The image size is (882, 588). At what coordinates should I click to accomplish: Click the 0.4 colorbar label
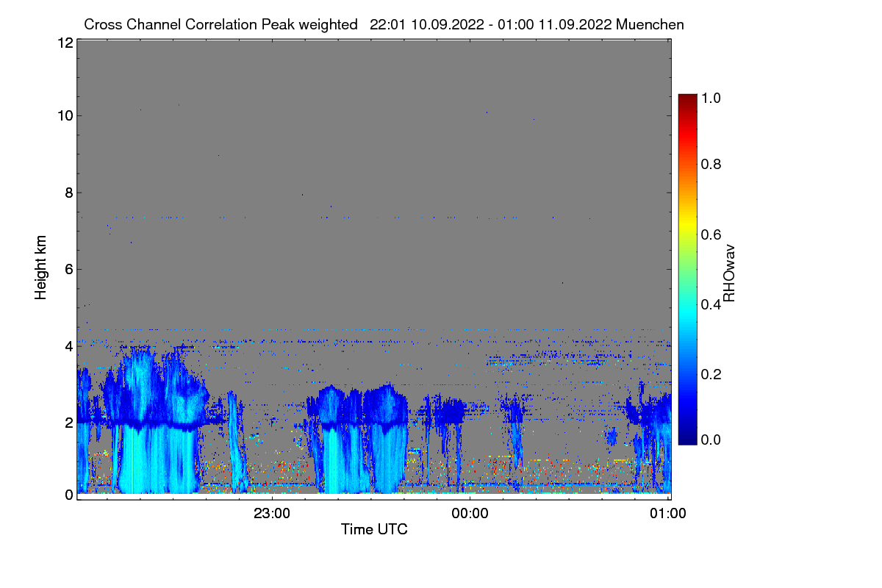(x=712, y=304)
